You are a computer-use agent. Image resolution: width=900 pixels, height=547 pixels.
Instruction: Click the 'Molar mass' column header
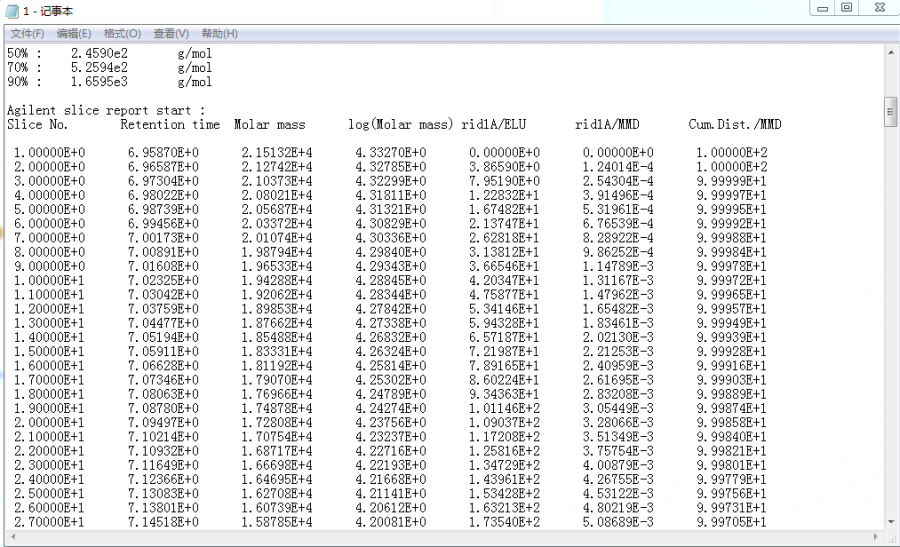point(269,125)
